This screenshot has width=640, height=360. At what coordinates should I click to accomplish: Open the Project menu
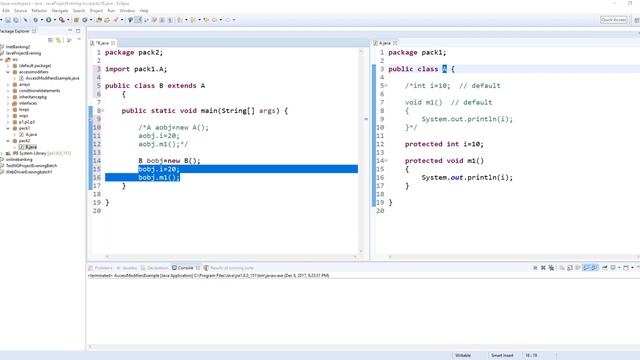click(x=96, y=11)
